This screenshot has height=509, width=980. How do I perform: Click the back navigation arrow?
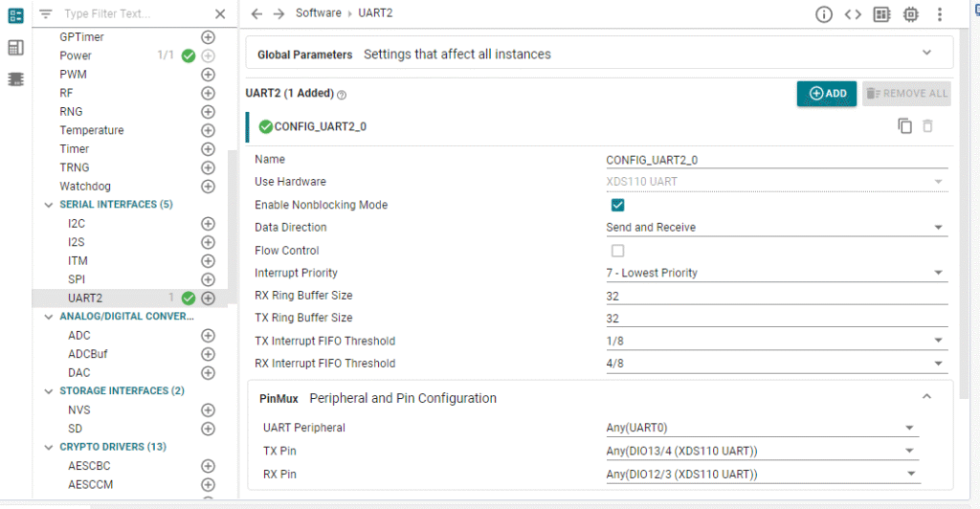coord(256,13)
